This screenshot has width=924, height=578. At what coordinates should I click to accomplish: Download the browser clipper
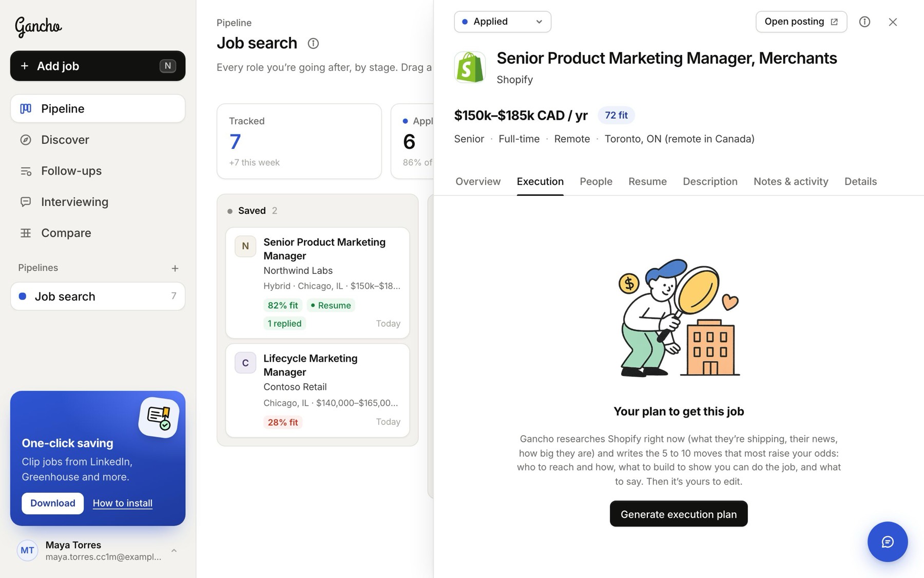click(x=52, y=503)
